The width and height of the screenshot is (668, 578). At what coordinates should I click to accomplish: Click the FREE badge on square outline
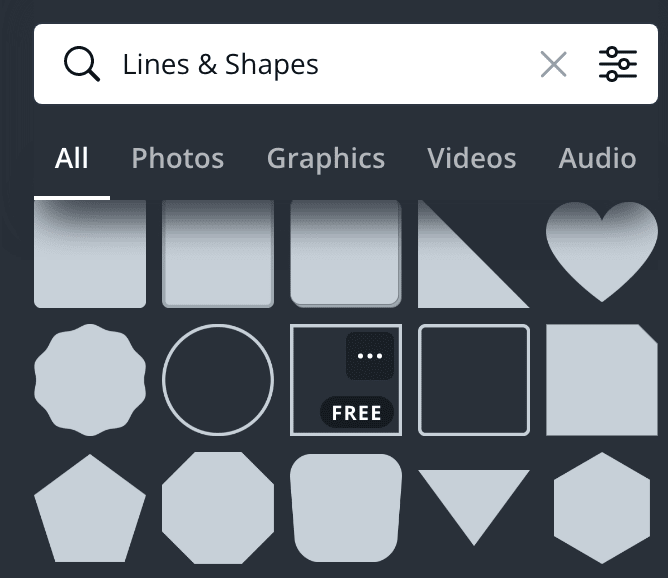click(x=357, y=412)
